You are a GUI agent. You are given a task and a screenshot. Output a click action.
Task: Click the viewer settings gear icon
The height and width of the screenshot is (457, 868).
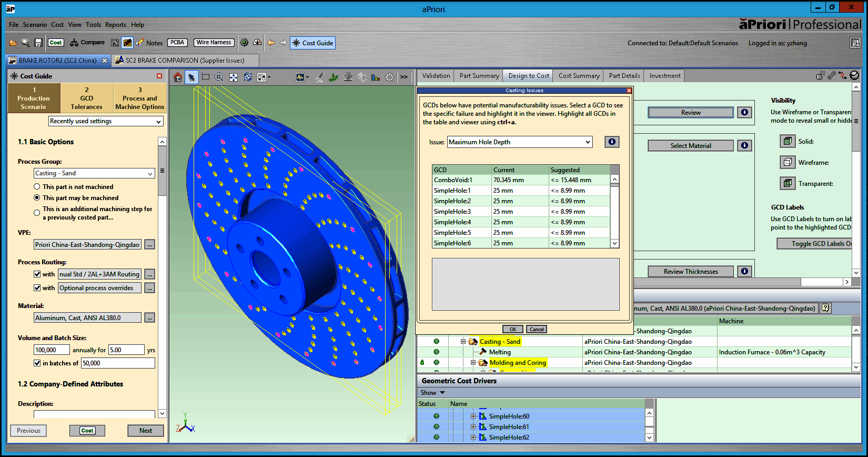(389, 77)
